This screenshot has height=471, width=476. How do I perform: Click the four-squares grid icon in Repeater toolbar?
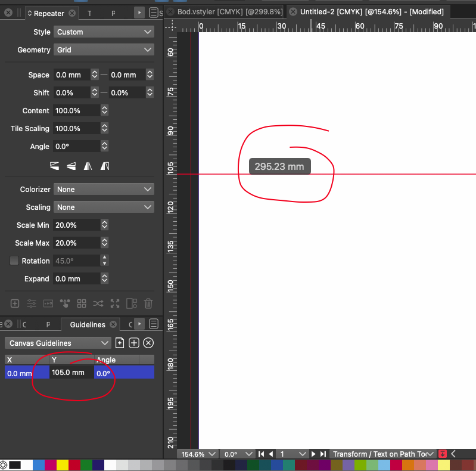pyautogui.click(x=82, y=303)
